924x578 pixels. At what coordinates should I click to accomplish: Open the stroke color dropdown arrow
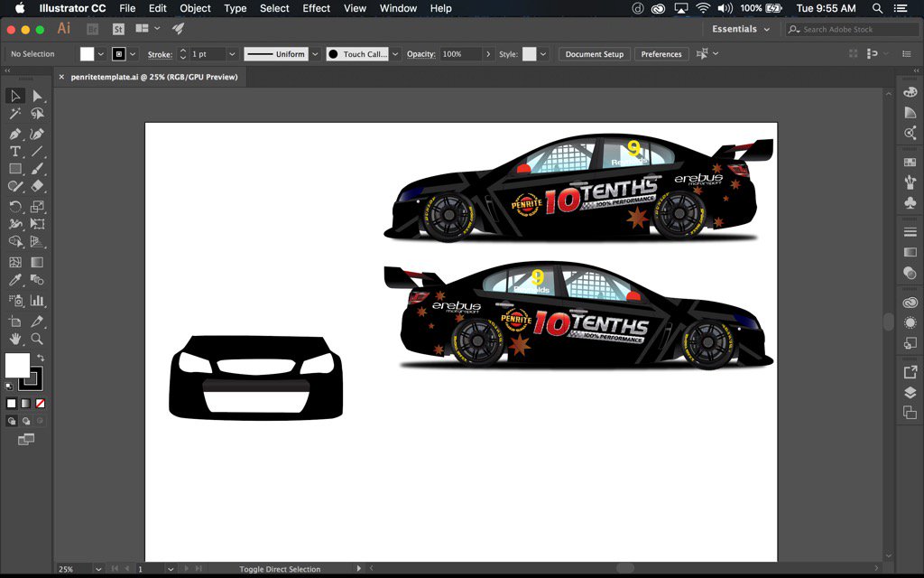(x=133, y=53)
